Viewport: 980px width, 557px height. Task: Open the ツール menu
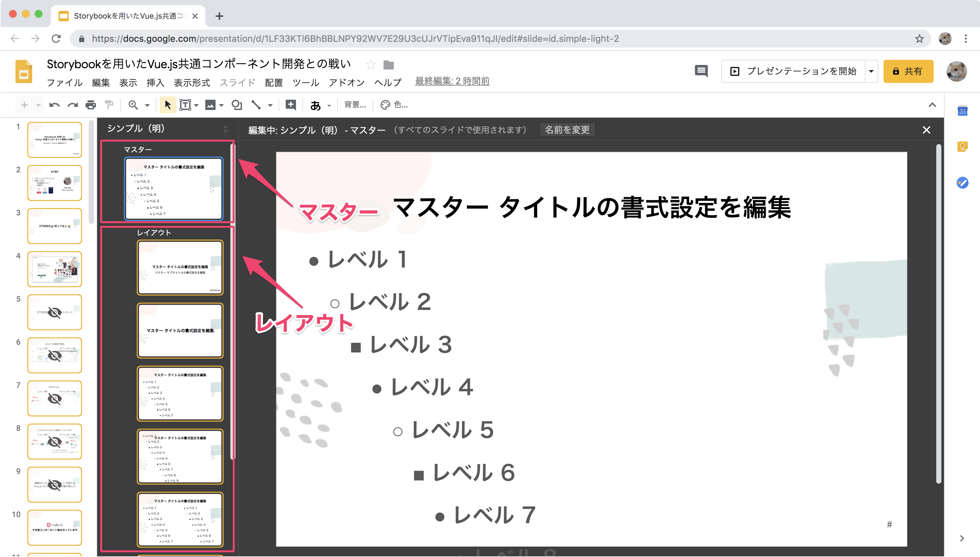[x=305, y=83]
